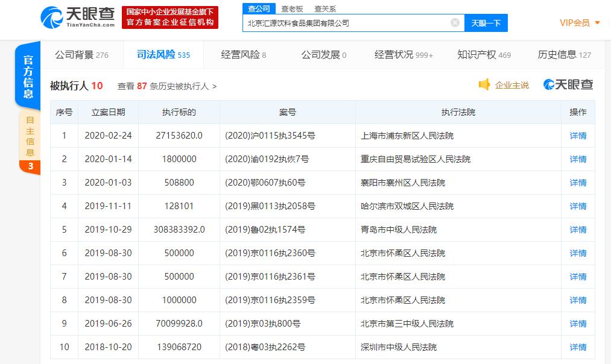Open 详情 for case 鲁02执1574号
This screenshot has width=611, height=364.
point(578,230)
